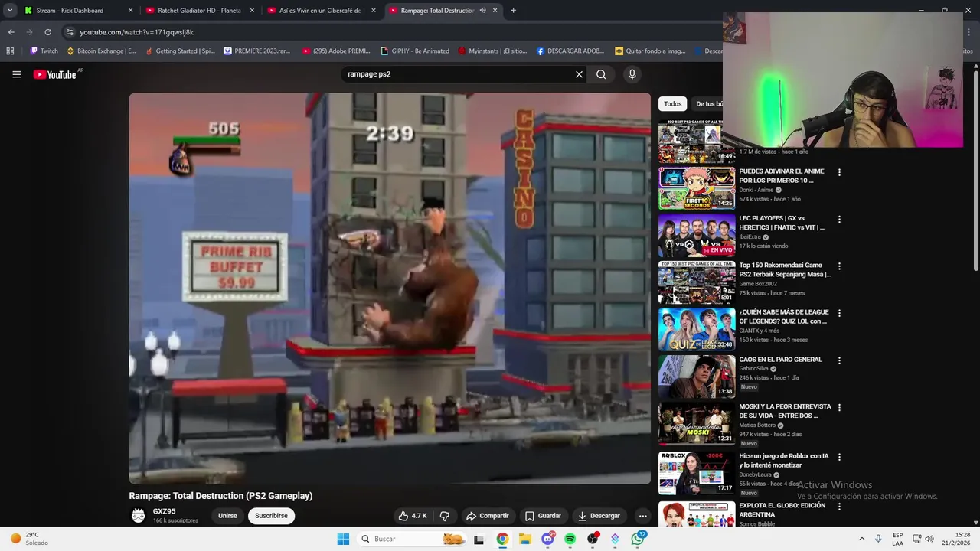Image resolution: width=980 pixels, height=551 pixels.
Task: Open 'Quitar fondo a imag...' bookmark
Action: point(650,51)
